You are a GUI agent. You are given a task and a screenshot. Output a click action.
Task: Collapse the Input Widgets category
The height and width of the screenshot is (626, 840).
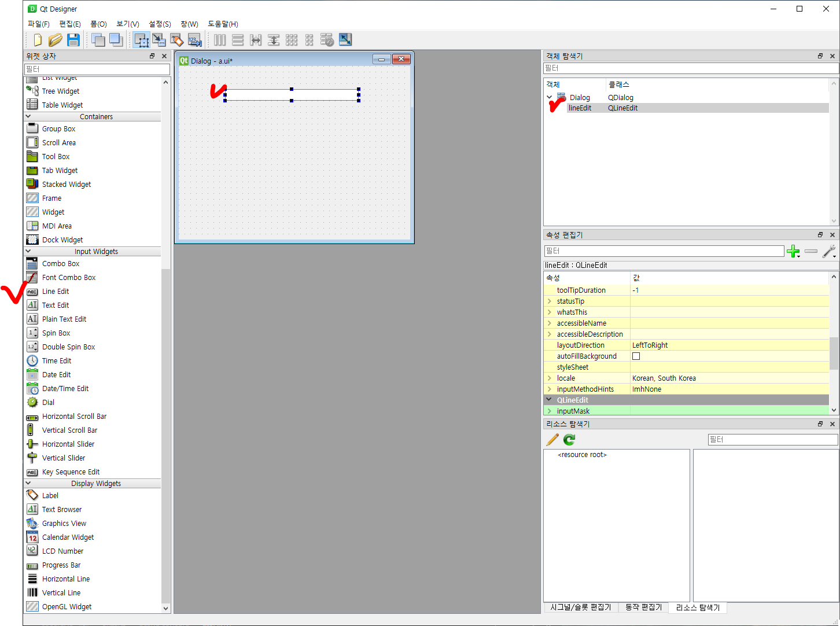tap(28, 251)
